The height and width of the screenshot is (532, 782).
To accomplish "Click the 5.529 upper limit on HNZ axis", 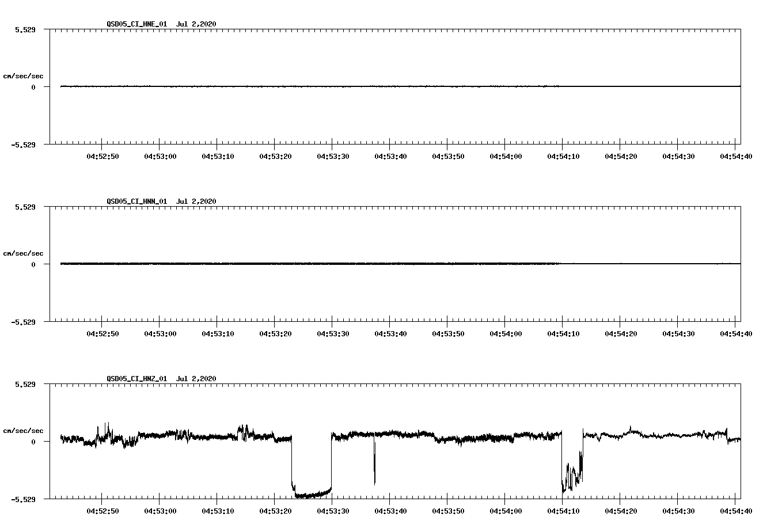I will click(25, 384).
